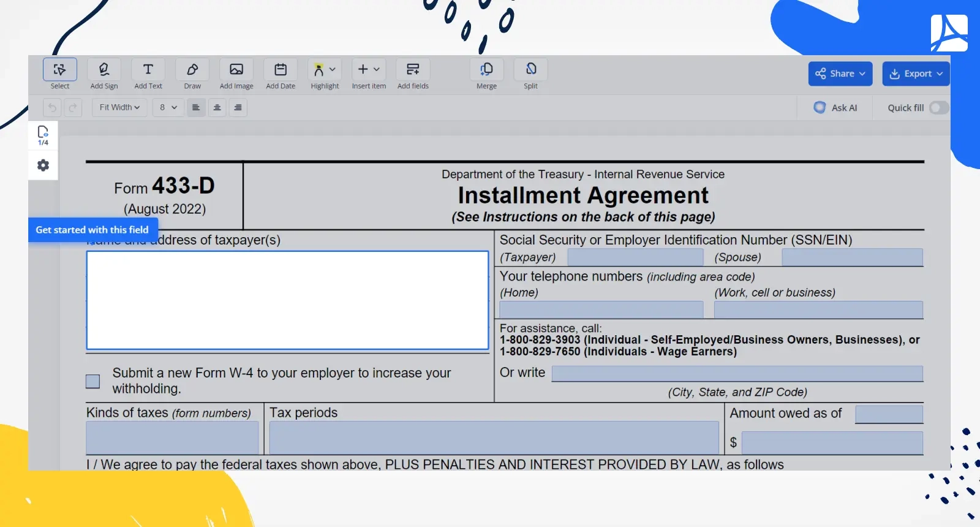Open the Share dropdown
This screenshot has height=527, width=980.
pyautogui.click(x=840, y=74)
